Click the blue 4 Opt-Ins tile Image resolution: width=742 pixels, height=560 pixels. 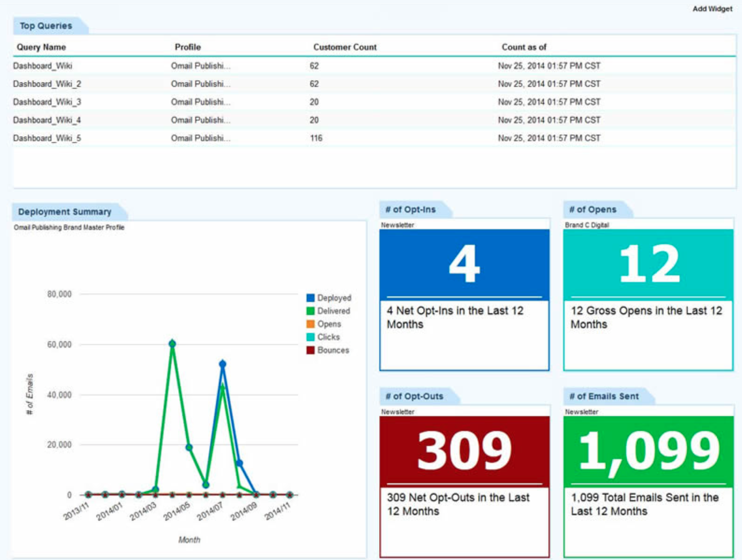click(x=464, y=264)
